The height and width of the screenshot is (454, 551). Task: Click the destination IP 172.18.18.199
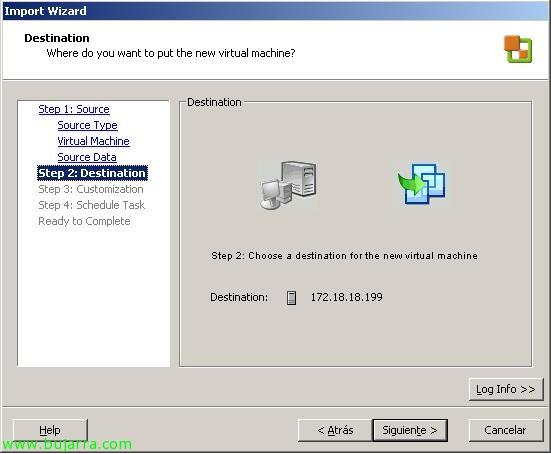346,297
